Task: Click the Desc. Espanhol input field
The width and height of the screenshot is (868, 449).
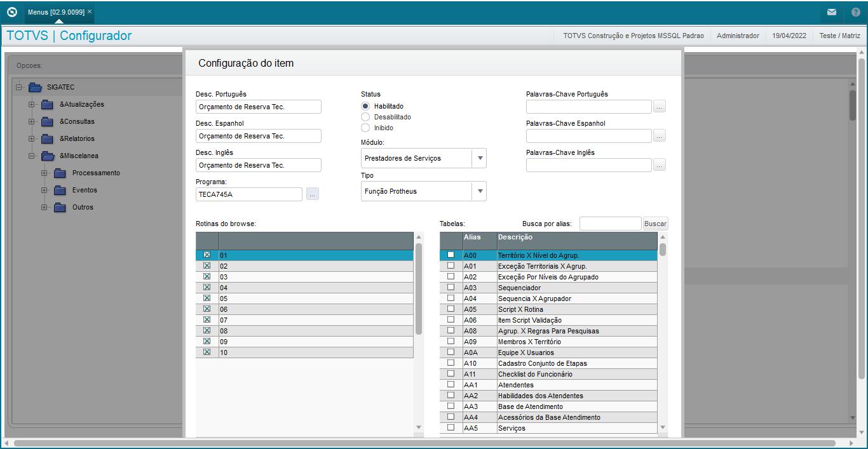Action: coord(259,136)
